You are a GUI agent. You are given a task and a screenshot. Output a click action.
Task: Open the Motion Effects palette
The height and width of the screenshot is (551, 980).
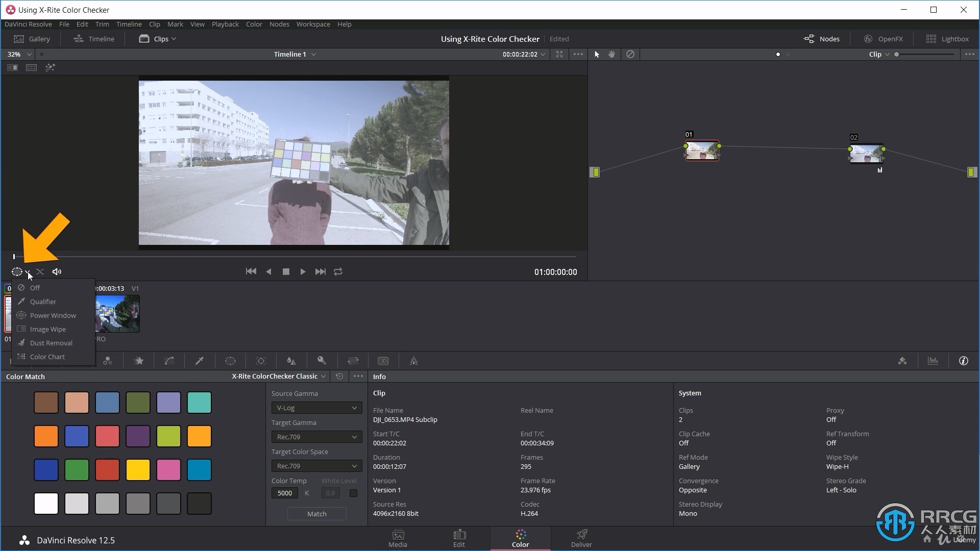138,361
